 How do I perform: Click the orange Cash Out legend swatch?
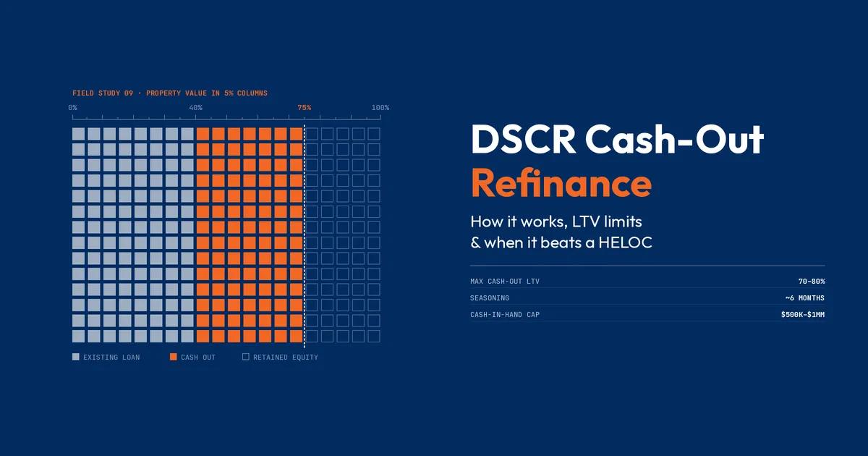(x=174, y=357)
